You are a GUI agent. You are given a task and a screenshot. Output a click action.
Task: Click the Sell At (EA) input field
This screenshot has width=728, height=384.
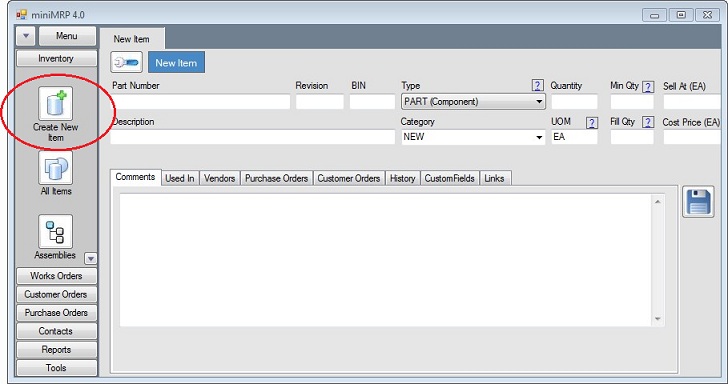692,102
